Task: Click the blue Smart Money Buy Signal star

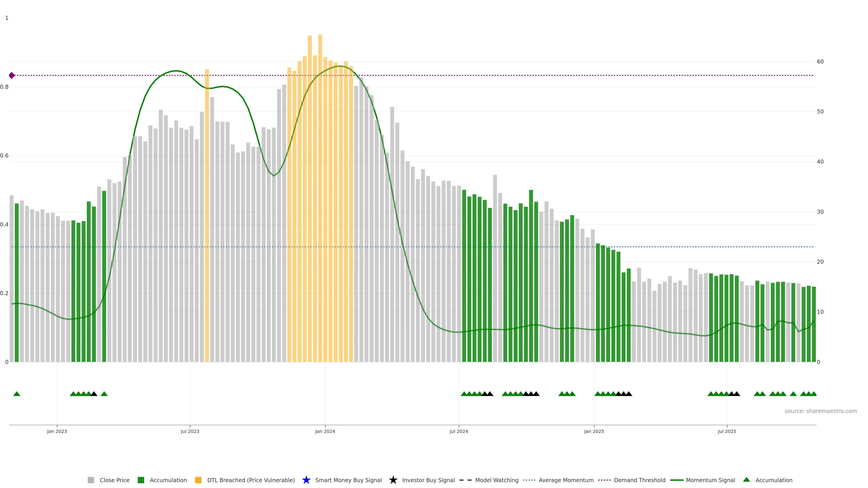Action: [306, 480]
